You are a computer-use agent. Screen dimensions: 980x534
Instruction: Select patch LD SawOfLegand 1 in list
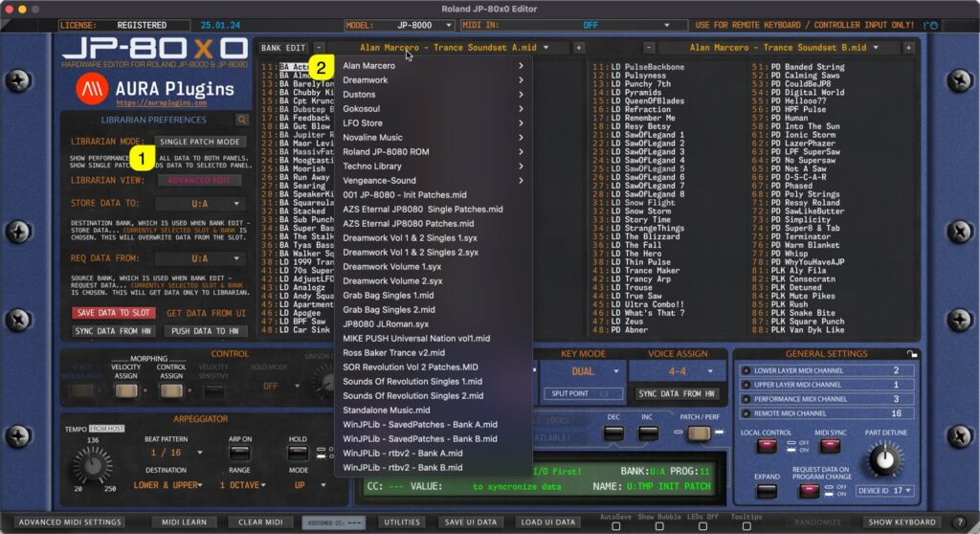(647, 135)
